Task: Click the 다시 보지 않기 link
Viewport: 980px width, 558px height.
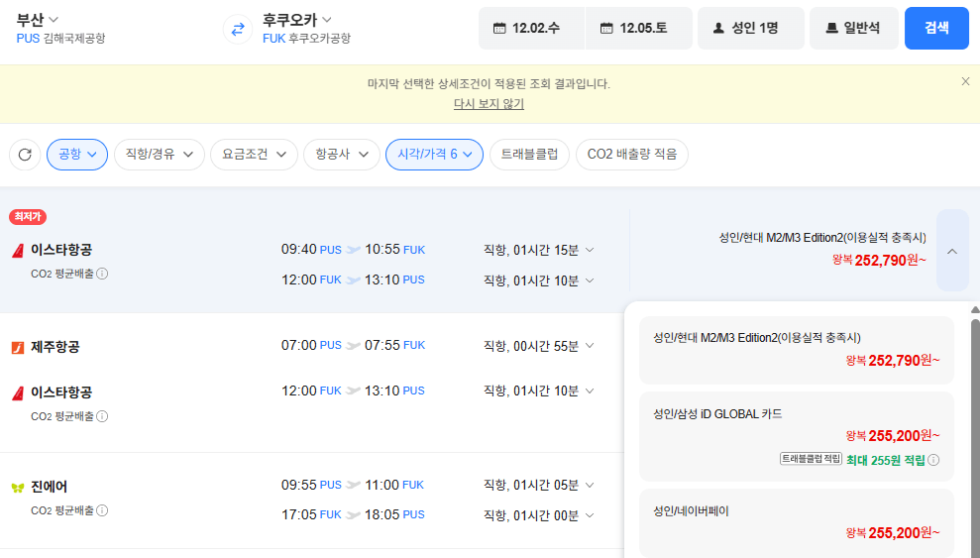Action: pyautogui.click(x=489, y=104)
